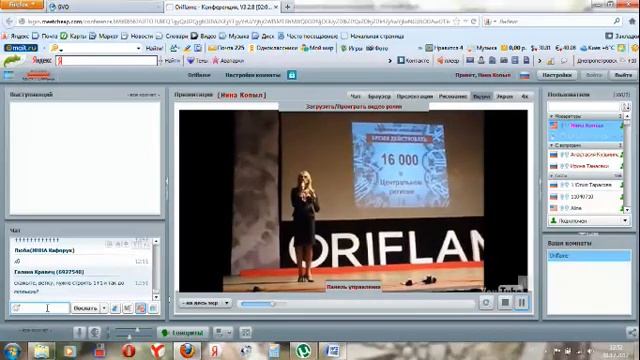Stop the video with the square button

point(505,303)
